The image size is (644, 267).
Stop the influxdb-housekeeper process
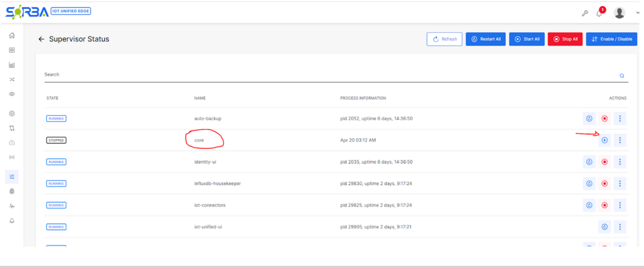(604, 184)
